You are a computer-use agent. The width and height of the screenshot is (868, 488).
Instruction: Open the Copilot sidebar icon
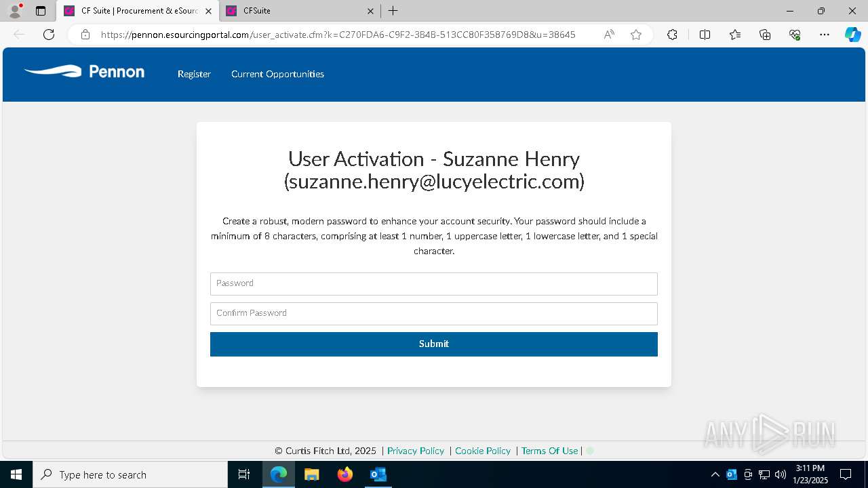[x=852, y=35]
